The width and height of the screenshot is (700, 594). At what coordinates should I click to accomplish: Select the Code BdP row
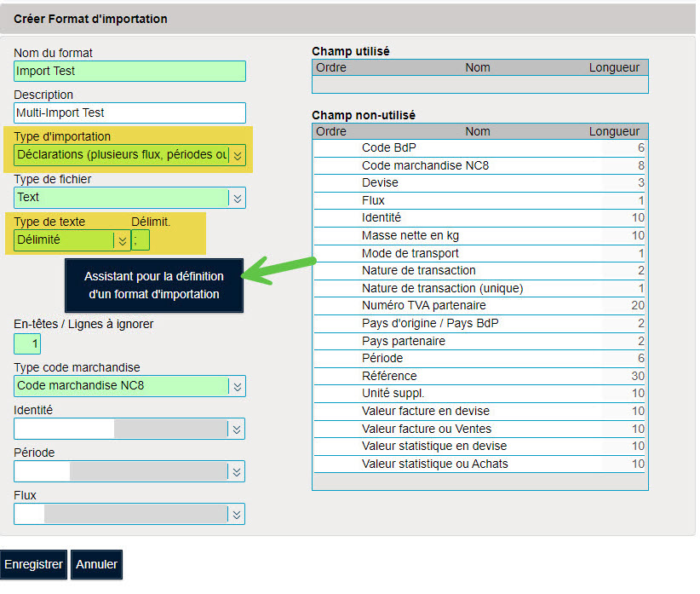[480, 147]
